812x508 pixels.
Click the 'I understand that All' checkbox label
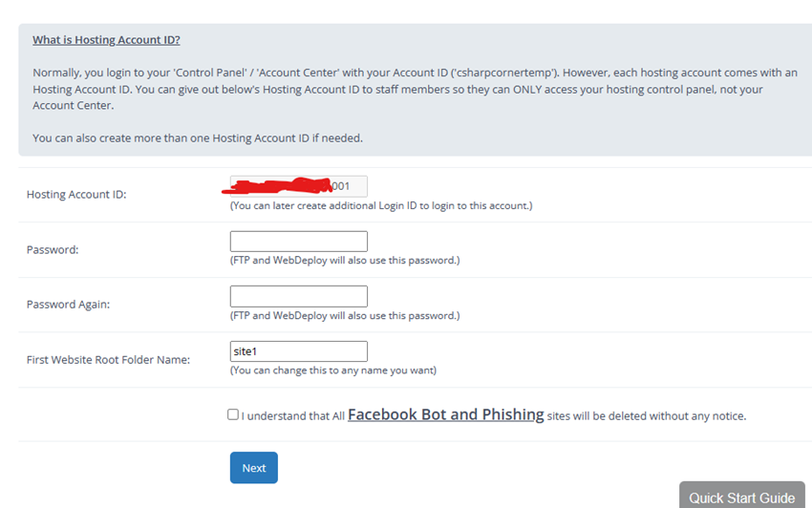point(292,416)
